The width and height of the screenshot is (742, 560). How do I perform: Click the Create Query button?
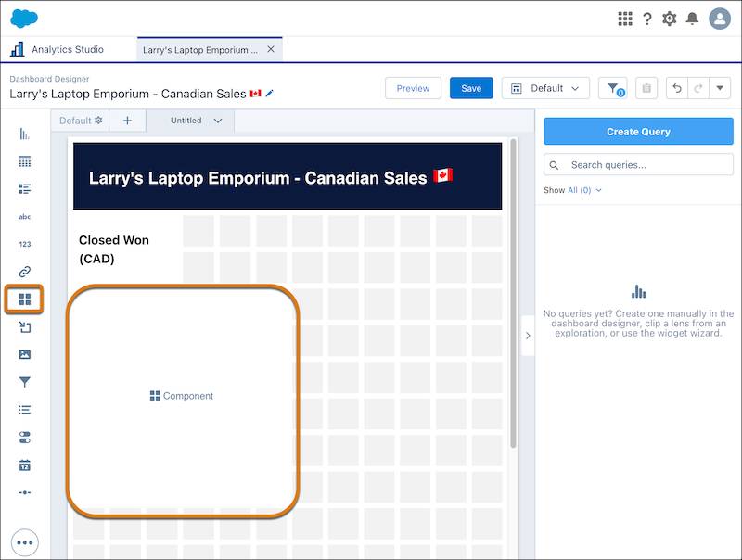point(638,131)
